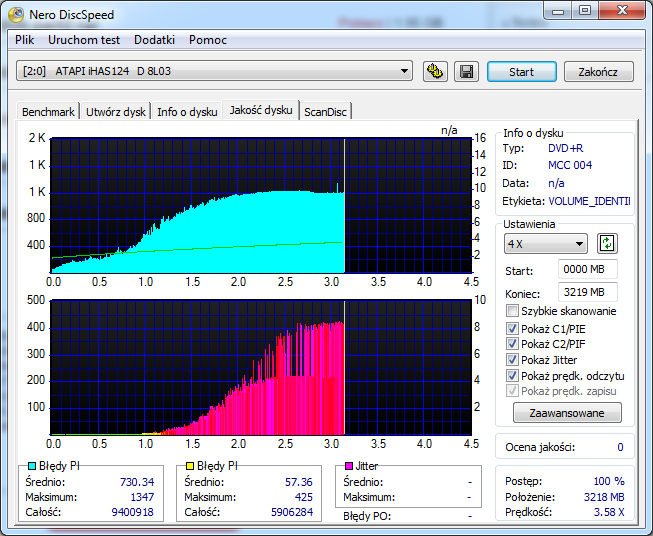Switch to the Utwórz dysk tab
Screen dimensions: 653x536
115,112
